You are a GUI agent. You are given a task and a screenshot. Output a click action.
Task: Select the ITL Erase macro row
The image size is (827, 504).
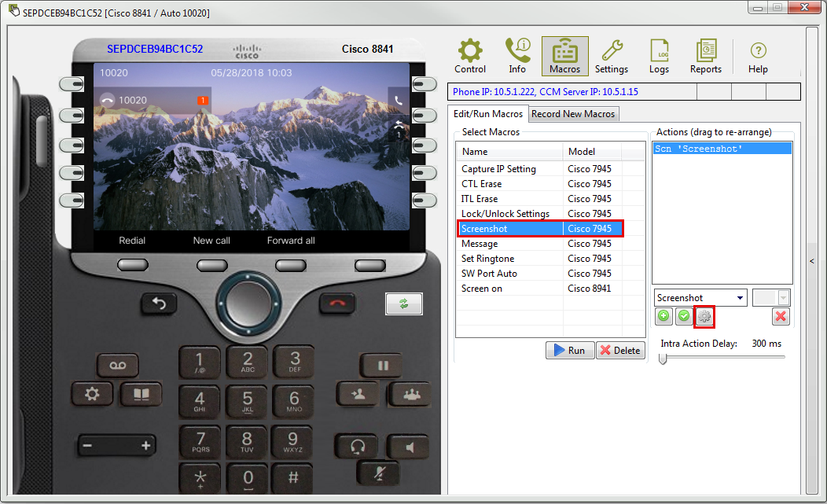[550, 198]
